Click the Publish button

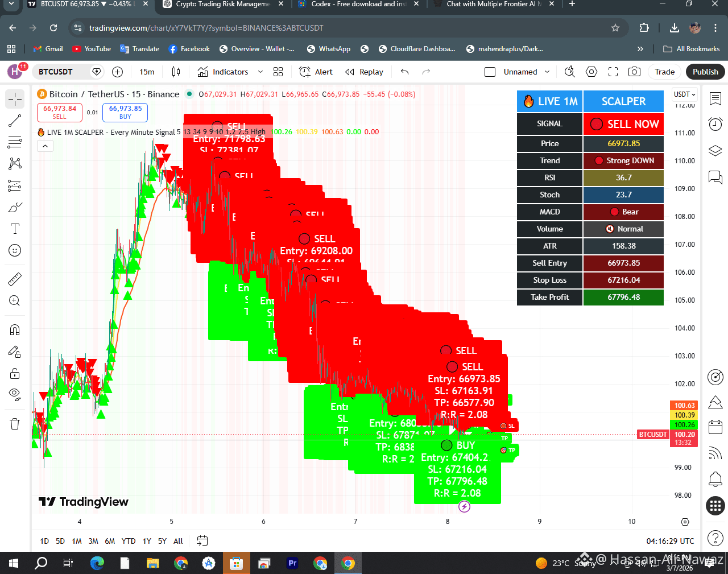tap(705, 72)
